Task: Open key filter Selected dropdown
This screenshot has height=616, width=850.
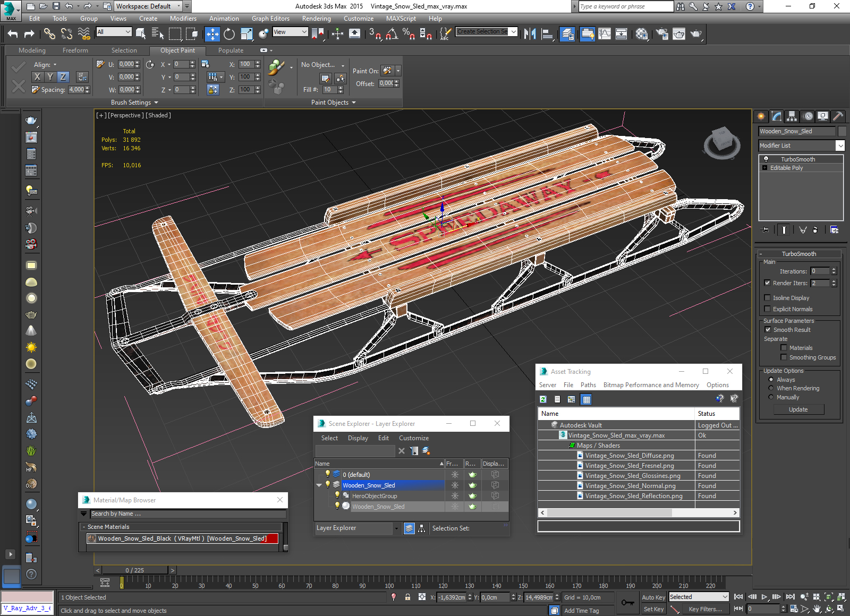Action: 699,597
